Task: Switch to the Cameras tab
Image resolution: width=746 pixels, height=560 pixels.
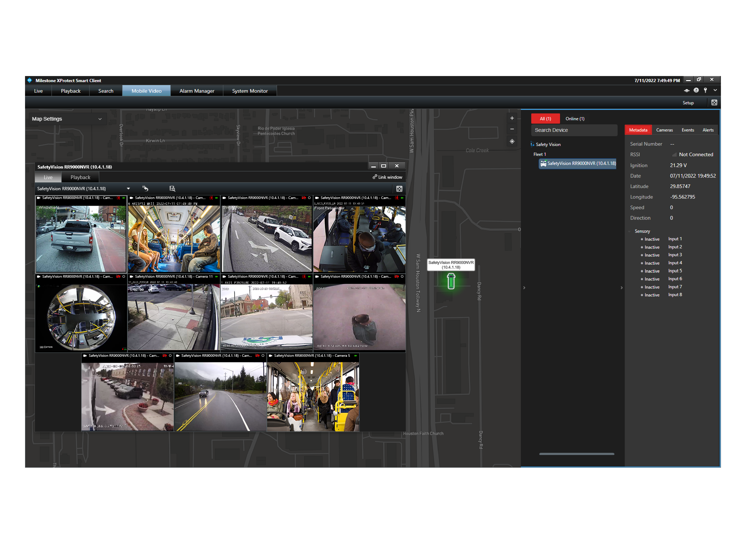Action: click(664, 130)
